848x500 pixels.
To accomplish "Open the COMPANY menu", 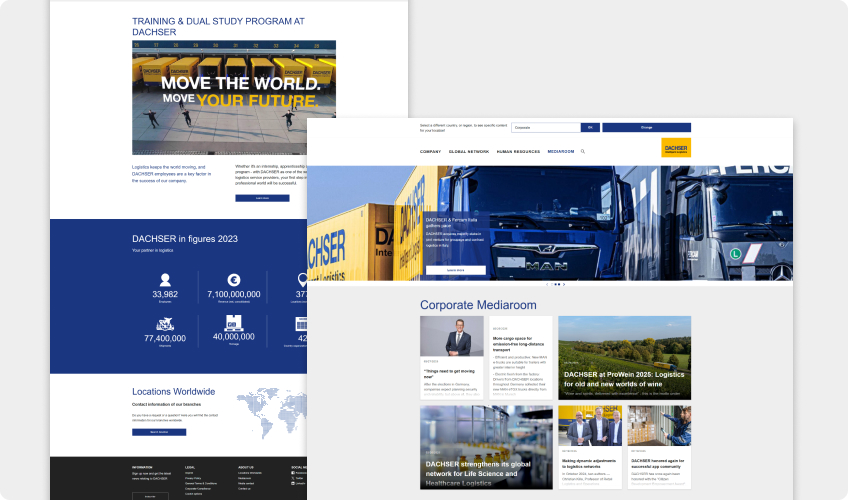I will pyautogui.click(x=430, y=151).
